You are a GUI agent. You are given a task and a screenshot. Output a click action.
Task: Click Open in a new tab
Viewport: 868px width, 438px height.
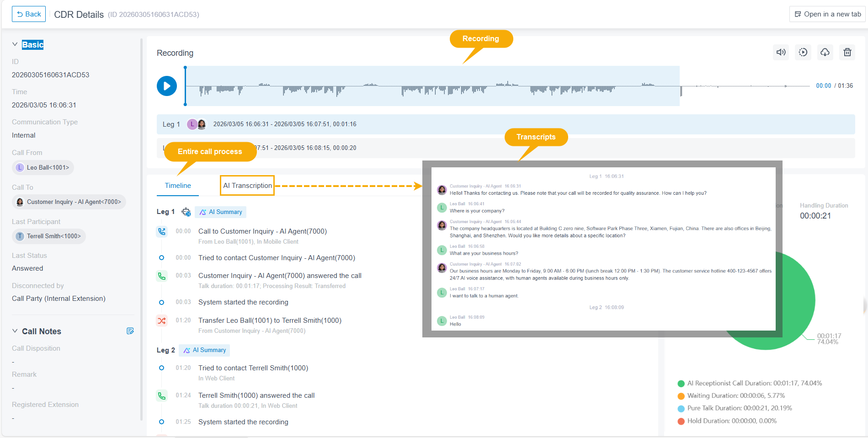[x=828, y=14]
